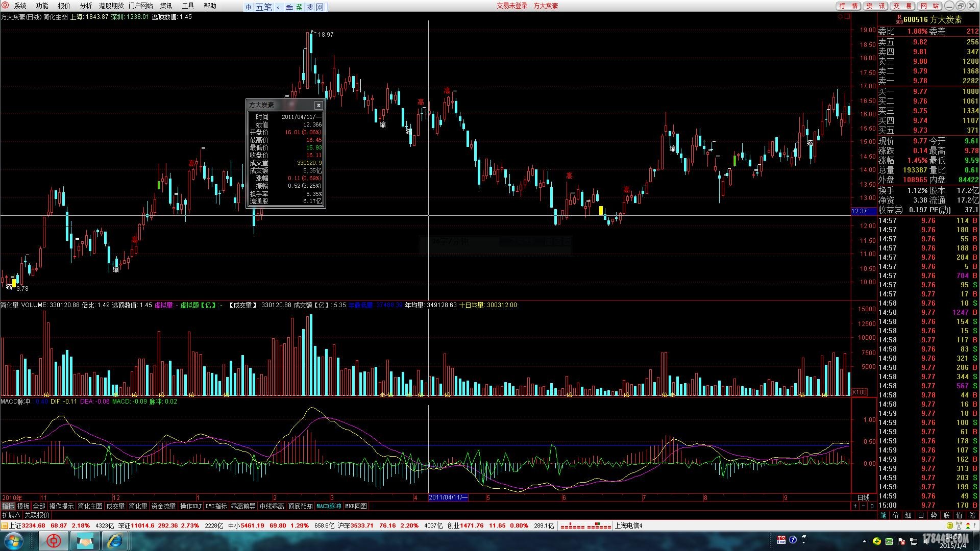Open the 分析 menu
The image size is (980, 551).
[x=86, y=6]
